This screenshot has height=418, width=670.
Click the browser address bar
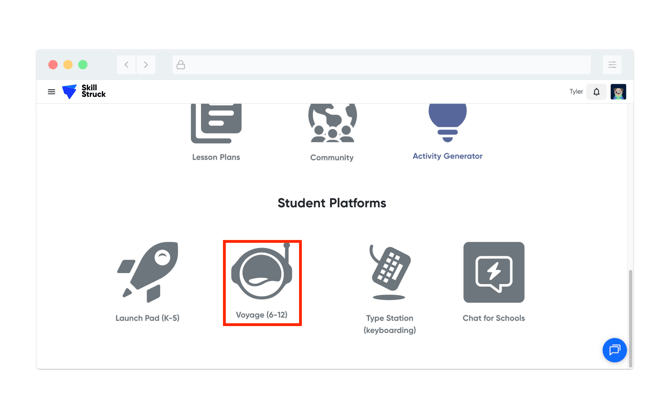(380, 65)
